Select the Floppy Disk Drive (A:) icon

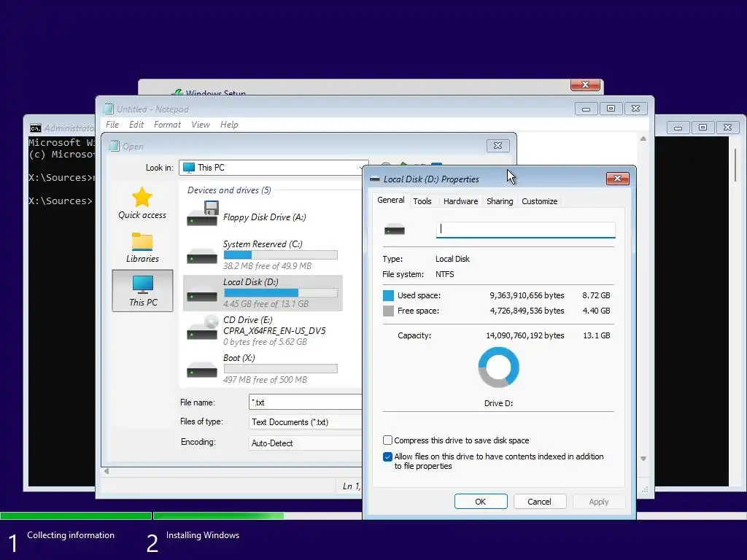[203, 214]
